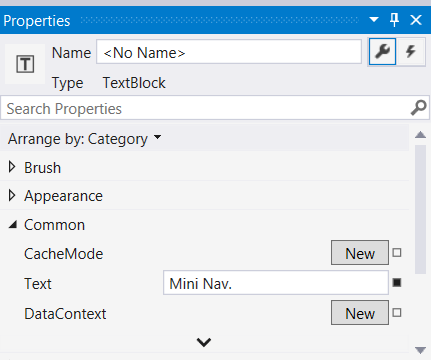Click the vertical scrollbar thumb

421,209
